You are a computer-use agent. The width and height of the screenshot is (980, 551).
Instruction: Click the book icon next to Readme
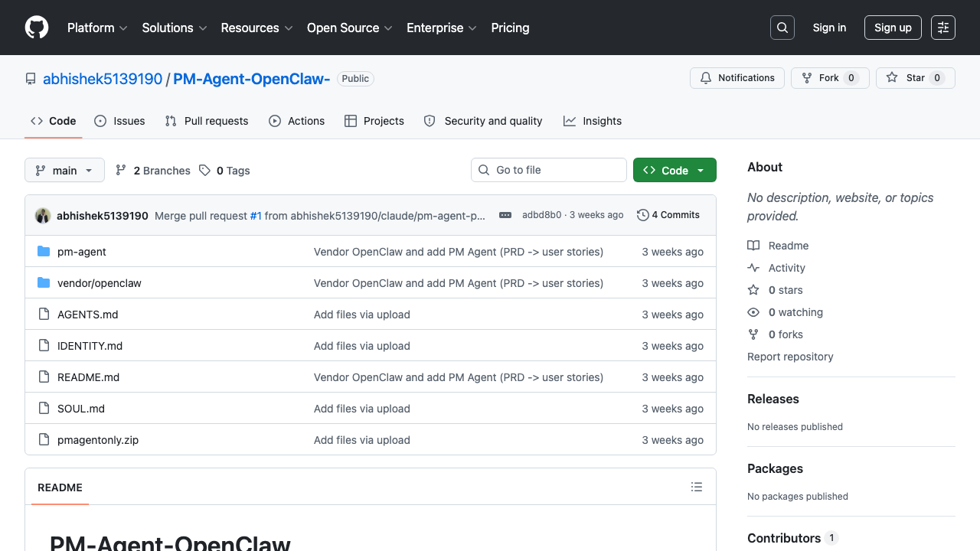(x=753, y=246)
